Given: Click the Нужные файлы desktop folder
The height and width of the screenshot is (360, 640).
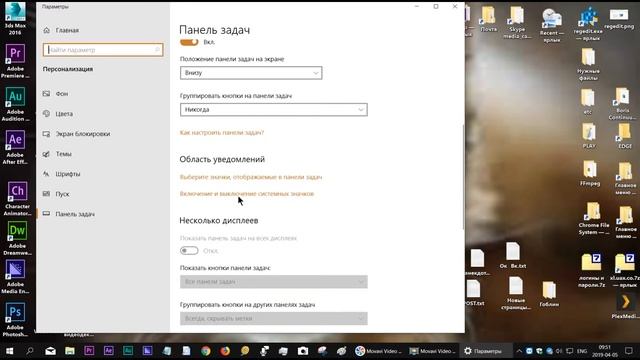Looking at the screenshot, I should [588, 64].
